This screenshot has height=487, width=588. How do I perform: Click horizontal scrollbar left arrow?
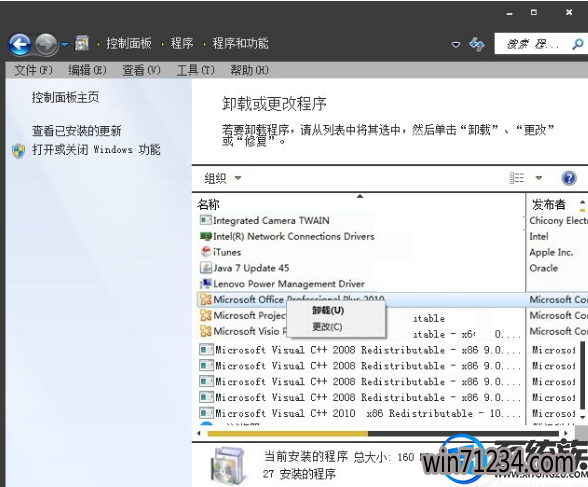tap(199, 433)
